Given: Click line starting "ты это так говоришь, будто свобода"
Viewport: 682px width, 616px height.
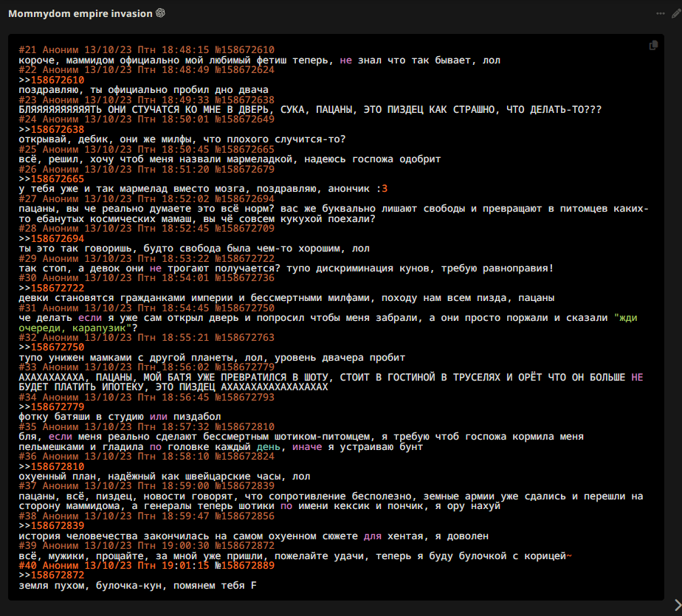Looking at the screenshot, I should (x=194, y=249).
